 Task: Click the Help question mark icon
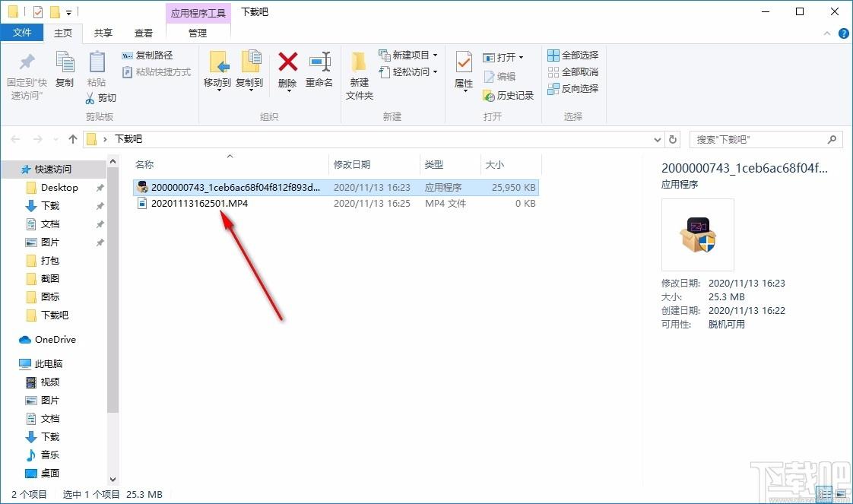coord(843,33)
